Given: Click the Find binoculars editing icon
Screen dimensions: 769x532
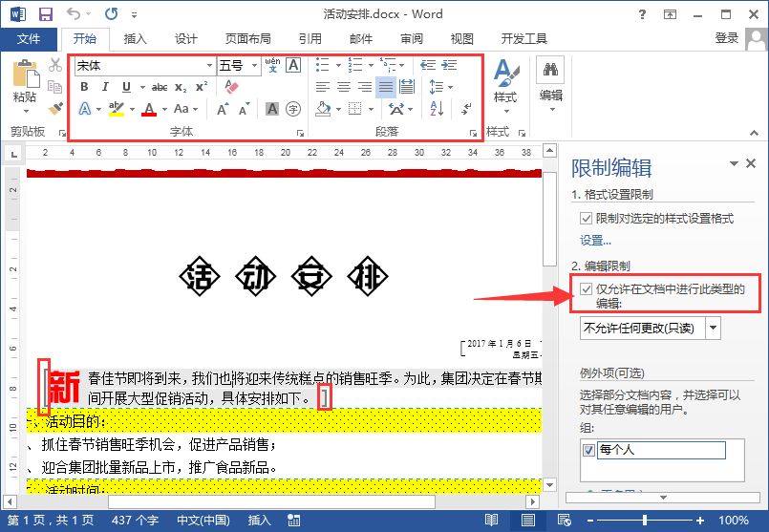Looking at the screenshot, I should click(x=550, y=69).
